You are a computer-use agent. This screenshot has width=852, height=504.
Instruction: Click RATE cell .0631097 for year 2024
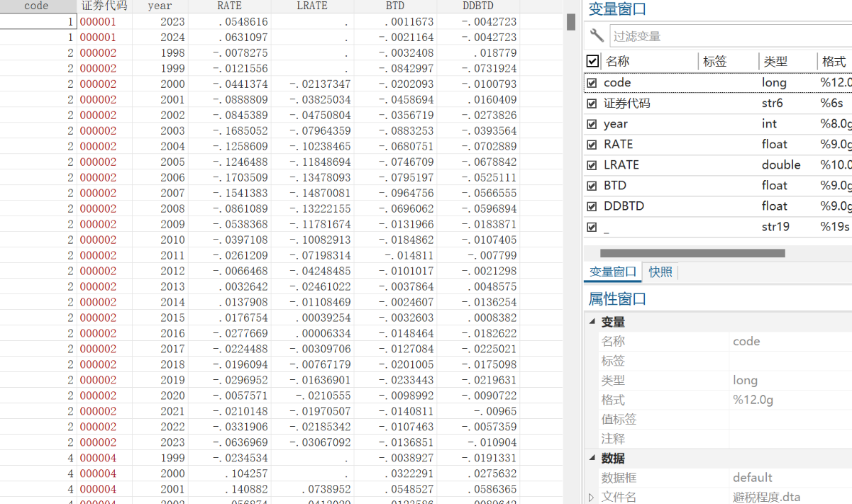(x=229, y=38)
